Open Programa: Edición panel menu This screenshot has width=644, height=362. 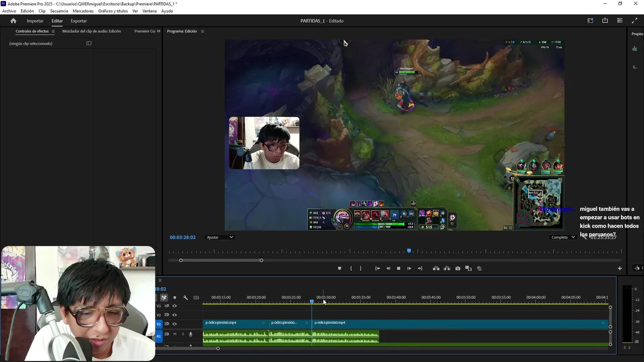click(202, 31)
